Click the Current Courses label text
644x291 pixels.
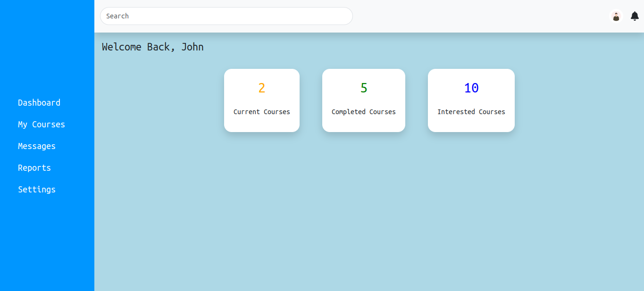262,112
